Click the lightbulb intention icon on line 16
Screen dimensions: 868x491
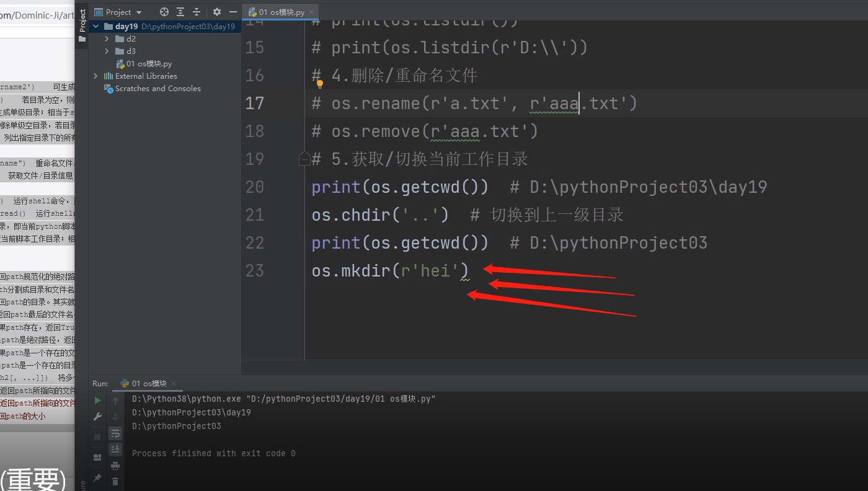pyautogui.click(x=320, y=84)
